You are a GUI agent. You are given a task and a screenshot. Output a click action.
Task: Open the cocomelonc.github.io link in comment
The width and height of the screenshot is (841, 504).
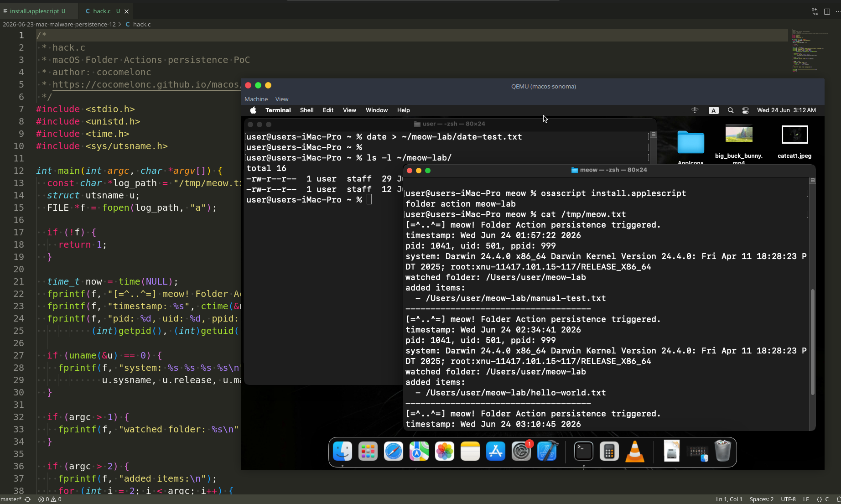pyautogui.click(x=146, y=84)
